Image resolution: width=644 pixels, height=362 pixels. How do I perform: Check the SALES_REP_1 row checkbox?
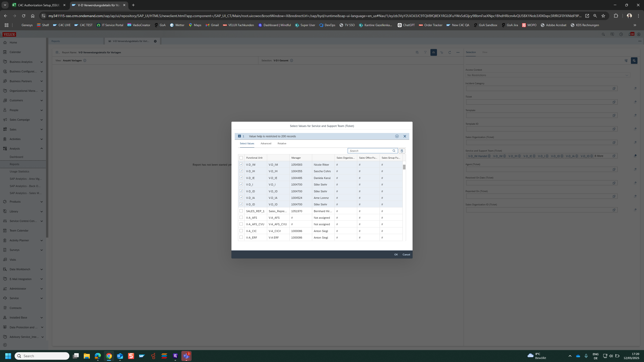click(x=241, y=211)
